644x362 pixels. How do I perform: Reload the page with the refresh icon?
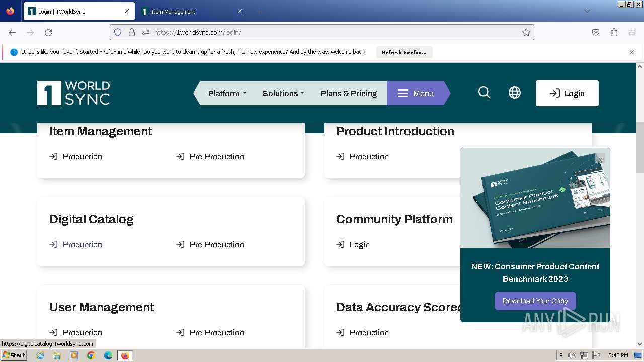click(x=48, y=32)
